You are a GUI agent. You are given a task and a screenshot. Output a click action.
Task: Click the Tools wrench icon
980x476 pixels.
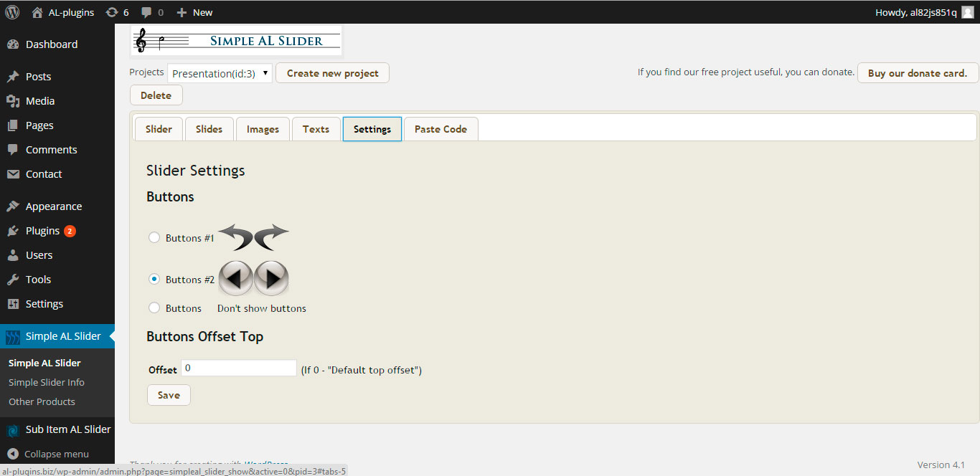click(x=13, y=280)
